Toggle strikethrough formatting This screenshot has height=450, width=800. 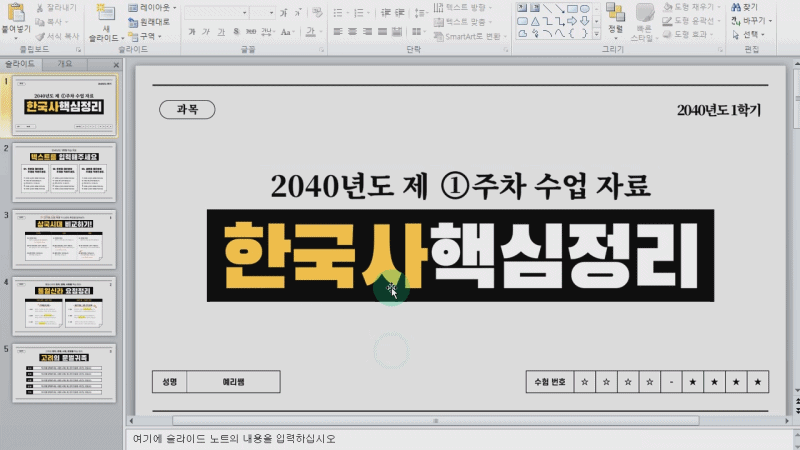(x=251, y=32)
